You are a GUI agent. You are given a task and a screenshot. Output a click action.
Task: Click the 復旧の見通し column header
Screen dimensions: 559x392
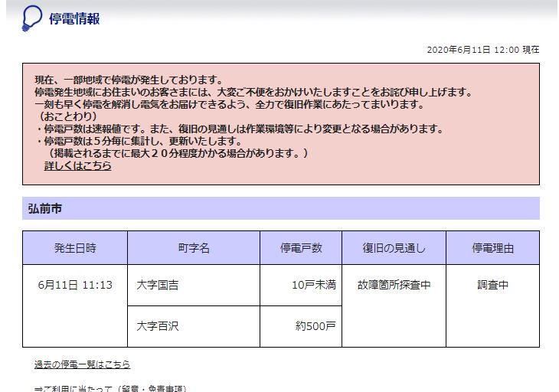tap(394, 247)
